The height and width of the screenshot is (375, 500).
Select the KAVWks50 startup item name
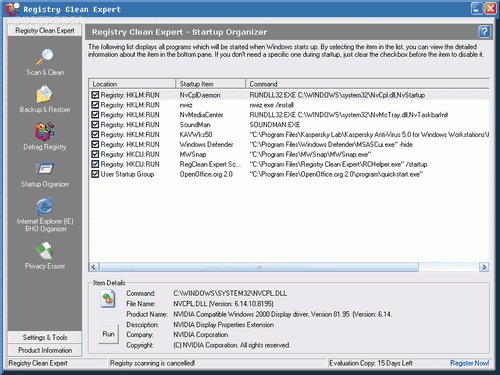click(196, 135)
